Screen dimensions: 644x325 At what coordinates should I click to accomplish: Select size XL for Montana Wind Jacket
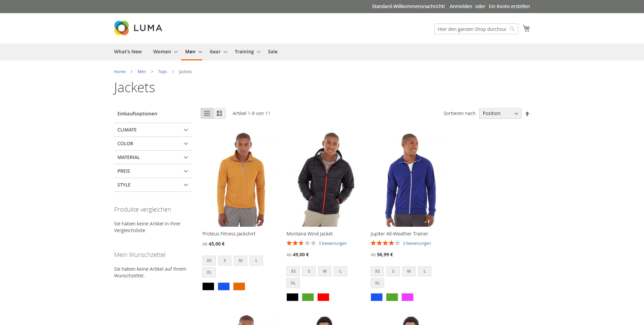click(x=293, y=283)
